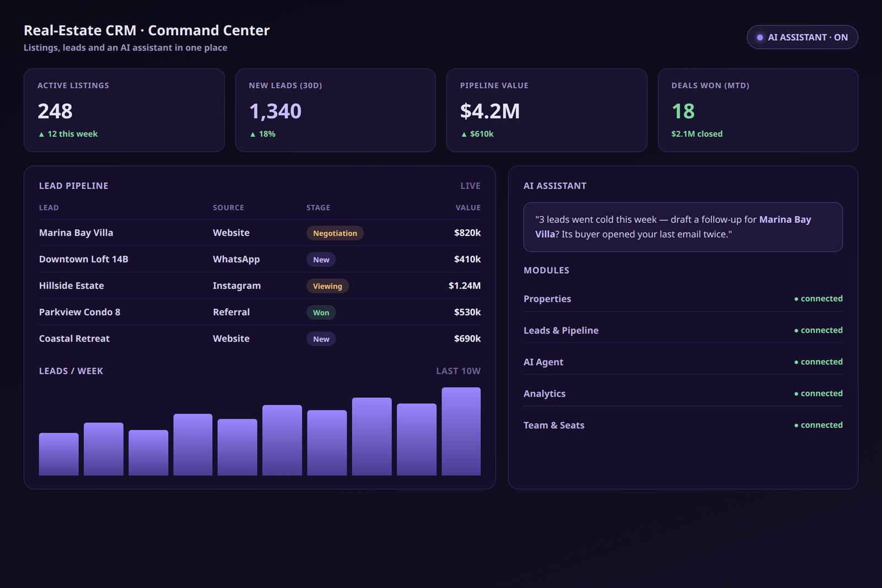
Task: Click the shortest first bar in Leads / Week chart
Action: coord(59,454)
